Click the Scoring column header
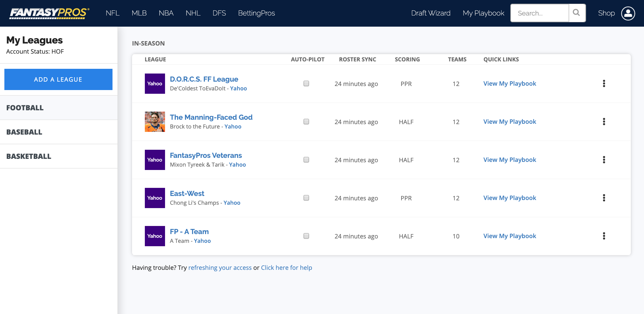This screenshot has width=644, height=314. (x=407, y=59)
